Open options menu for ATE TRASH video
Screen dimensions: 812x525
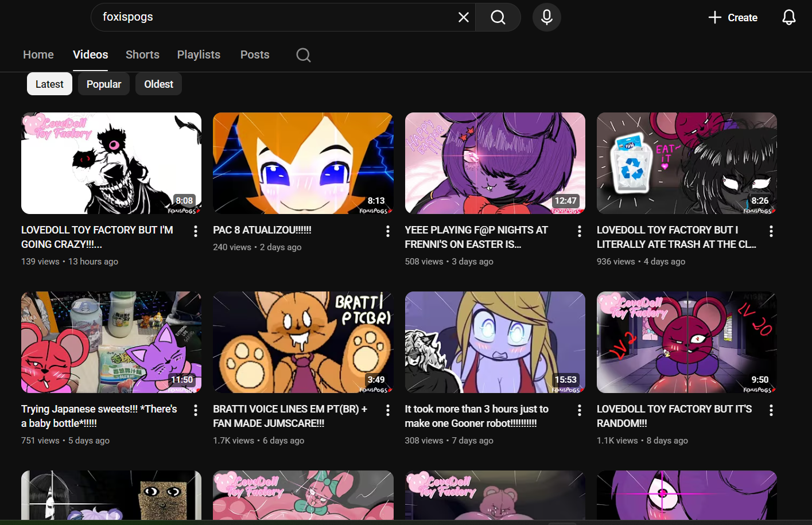[771, 231]
